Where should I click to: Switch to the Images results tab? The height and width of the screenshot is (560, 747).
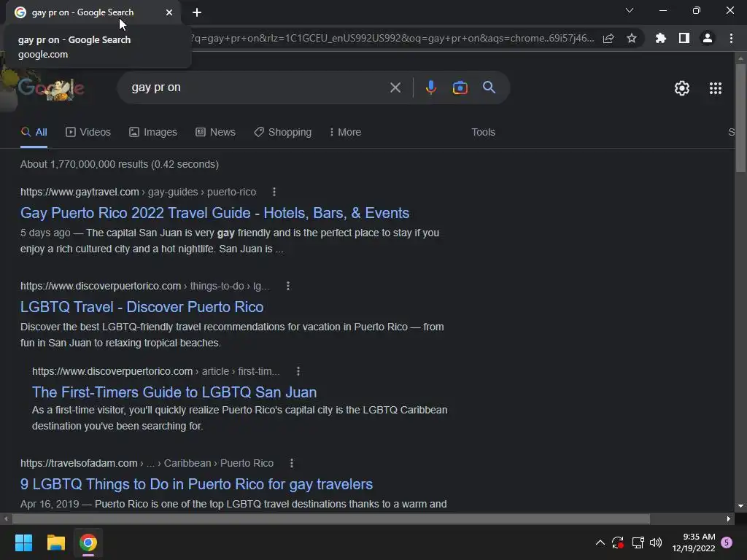153,133
